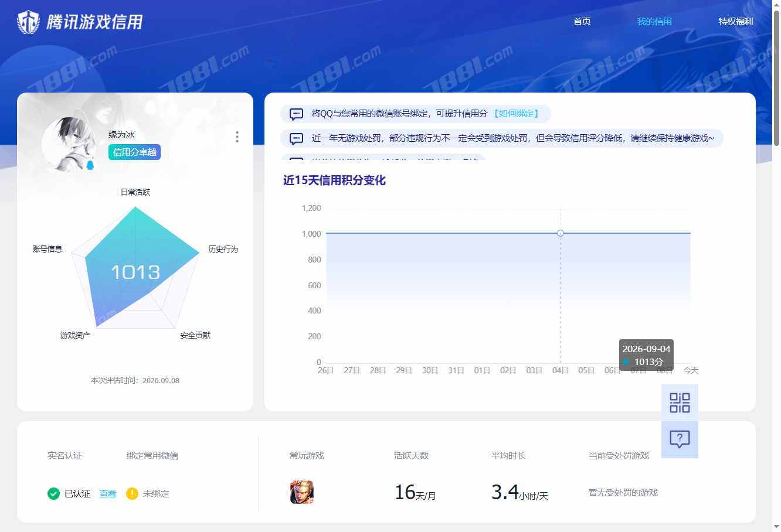781x532 pixels.
Task: Click the yellow warning icon next to 未绑定
Action: coord(133,493)
